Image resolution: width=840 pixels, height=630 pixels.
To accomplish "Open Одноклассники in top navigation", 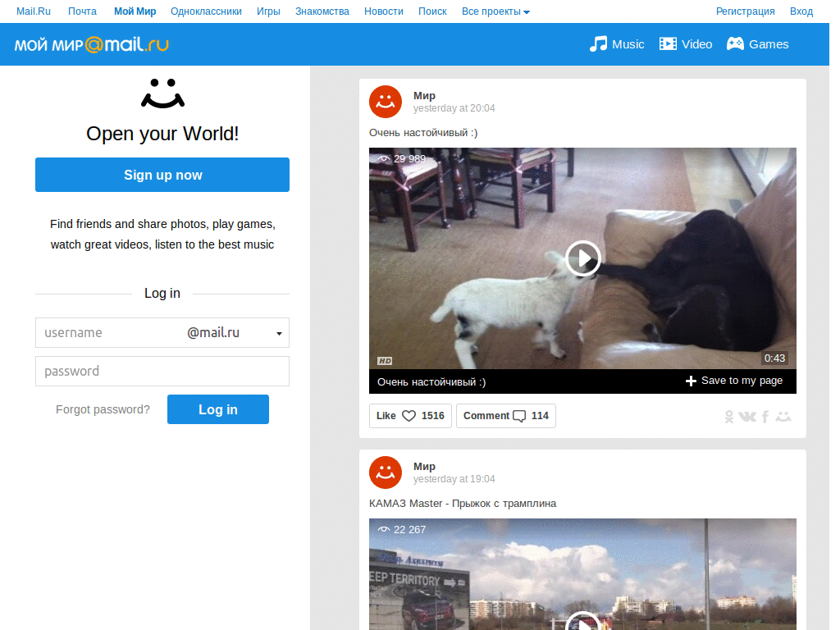I will (206, 11).
